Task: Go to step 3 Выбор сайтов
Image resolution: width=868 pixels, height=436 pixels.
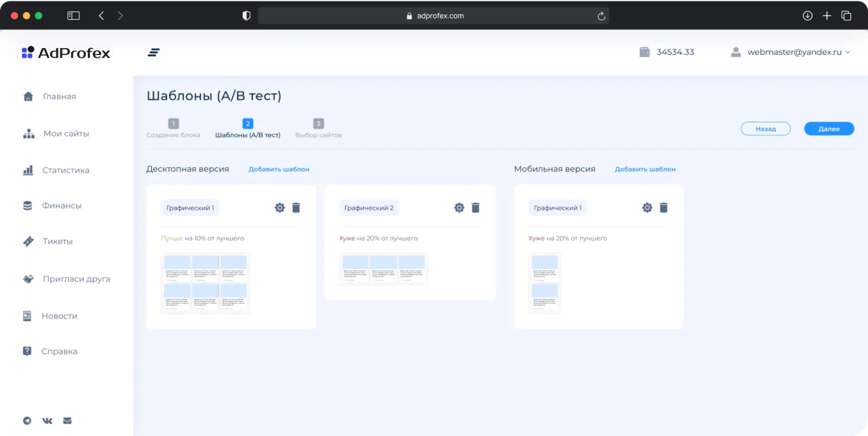Action: 318,129
